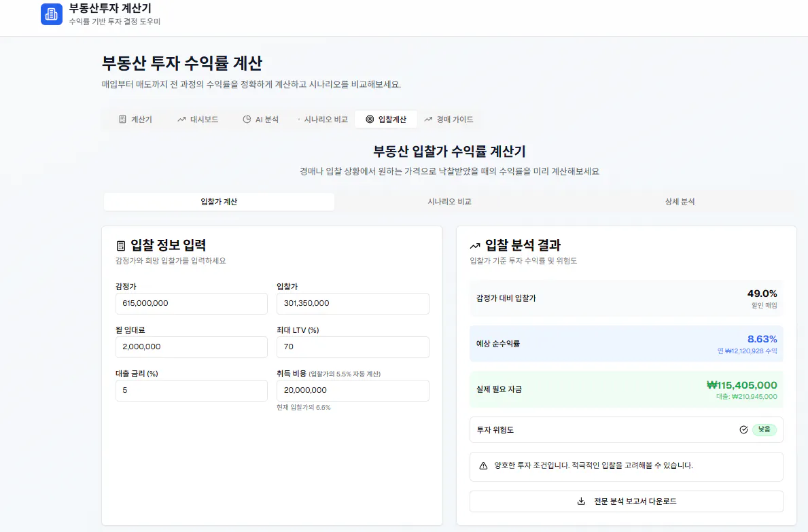Click the 예상 순수익률 label
808x532 pixels.
tap(498, 344)
